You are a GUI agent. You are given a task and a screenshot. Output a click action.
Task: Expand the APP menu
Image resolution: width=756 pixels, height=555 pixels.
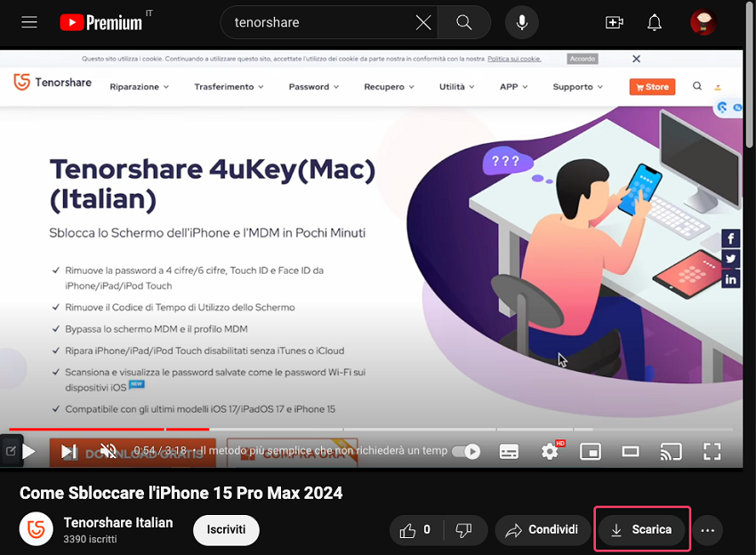pyautogui.click(x=513, y=87)
